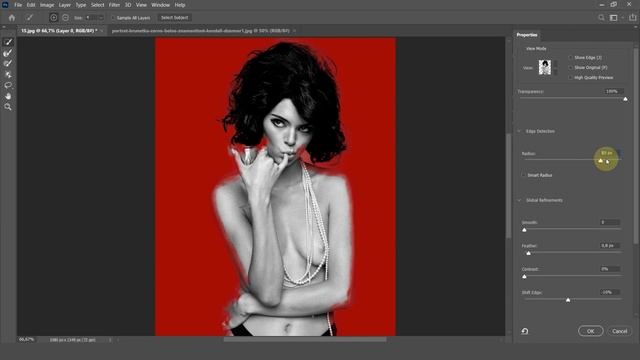
Task: Click the horizontal canvas scrollbar
Action: point(305,340)
